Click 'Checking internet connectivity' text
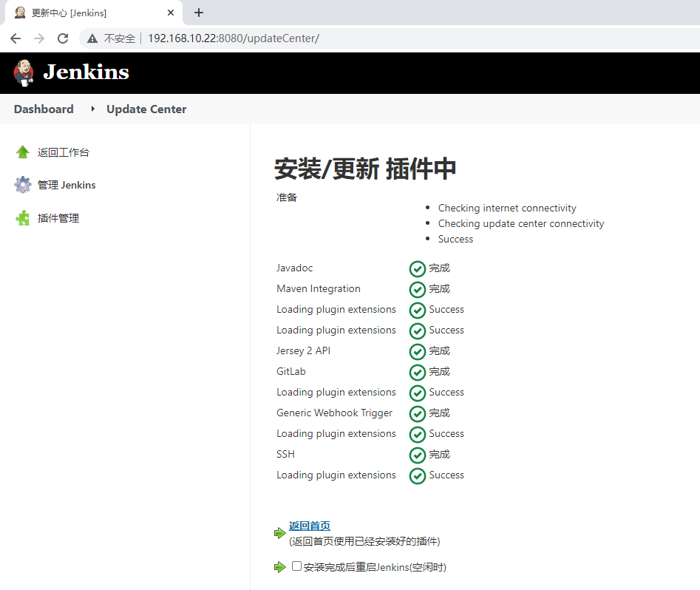The height and width of the screenshot is (590, 700). tap(507, 208)
